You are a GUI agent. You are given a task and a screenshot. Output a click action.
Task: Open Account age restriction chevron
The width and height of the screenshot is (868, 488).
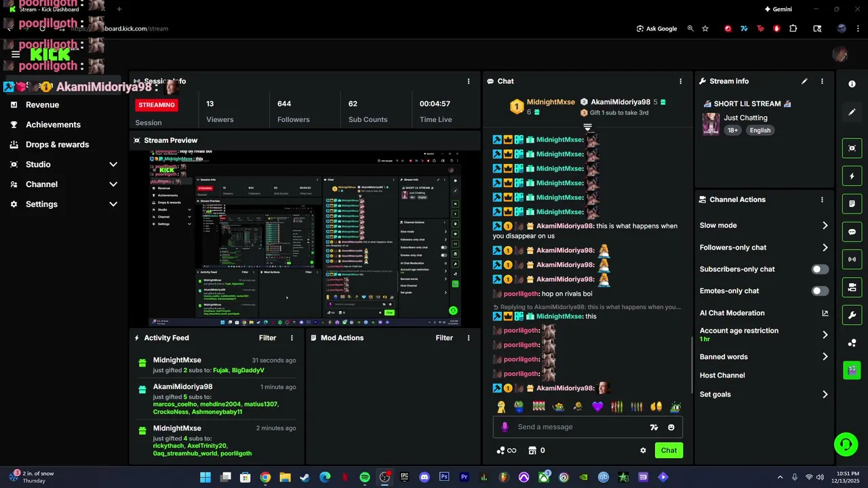point(825,335)
